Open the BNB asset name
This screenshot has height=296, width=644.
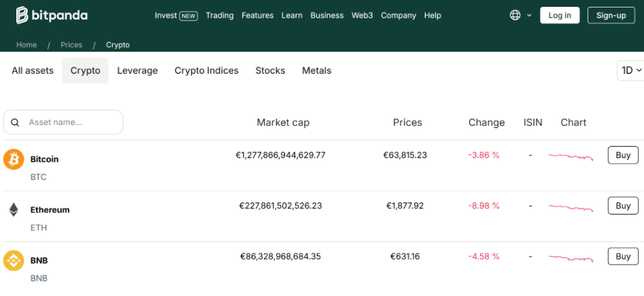point(39,261)
